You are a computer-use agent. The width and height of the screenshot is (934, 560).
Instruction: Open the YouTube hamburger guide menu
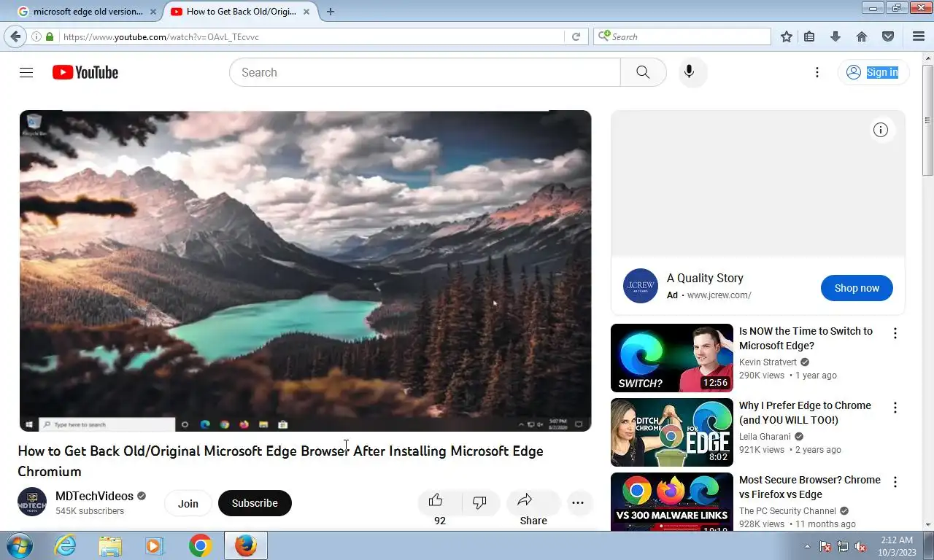[x=26, y=72]
